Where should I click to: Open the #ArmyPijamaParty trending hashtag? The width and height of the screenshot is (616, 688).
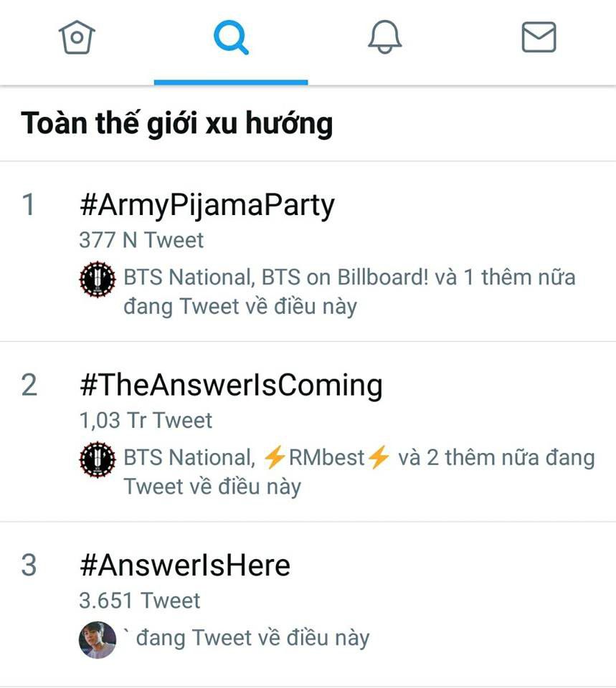(207, 206)
